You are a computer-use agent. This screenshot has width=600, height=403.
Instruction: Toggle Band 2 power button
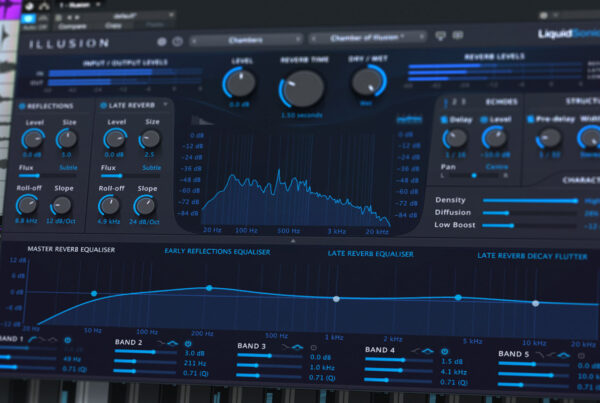(x=188, y=344)
